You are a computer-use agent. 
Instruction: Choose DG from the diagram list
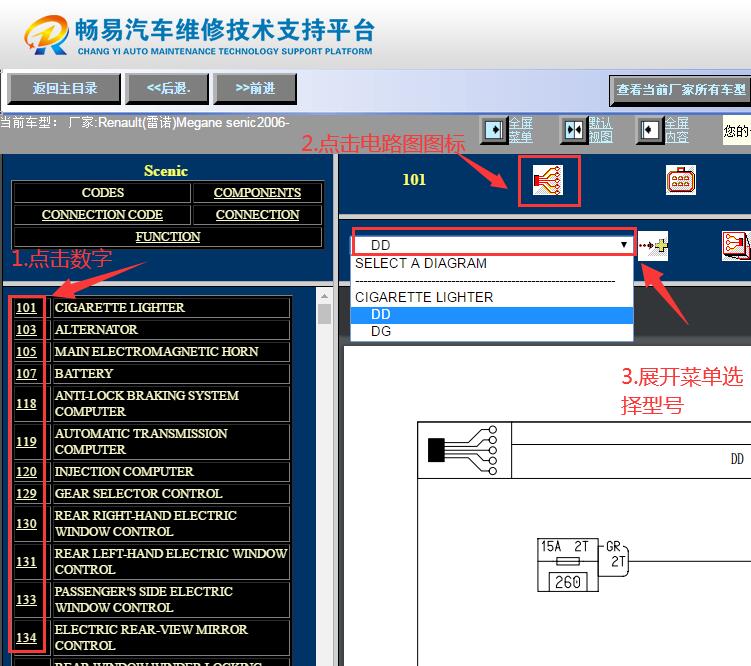click(x=492, y=331)
